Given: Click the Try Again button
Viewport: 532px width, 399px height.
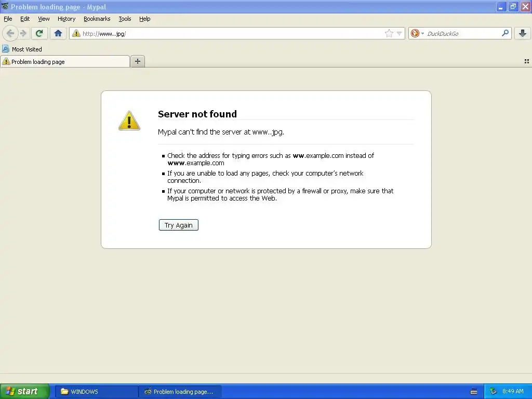Looking at the screenshot, I should (x=179, y=225).
